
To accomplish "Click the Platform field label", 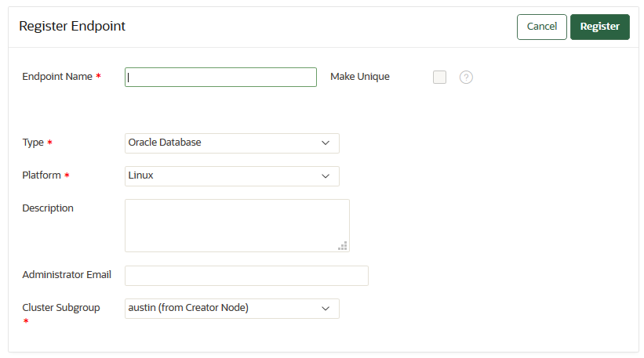I will point(42,175).
